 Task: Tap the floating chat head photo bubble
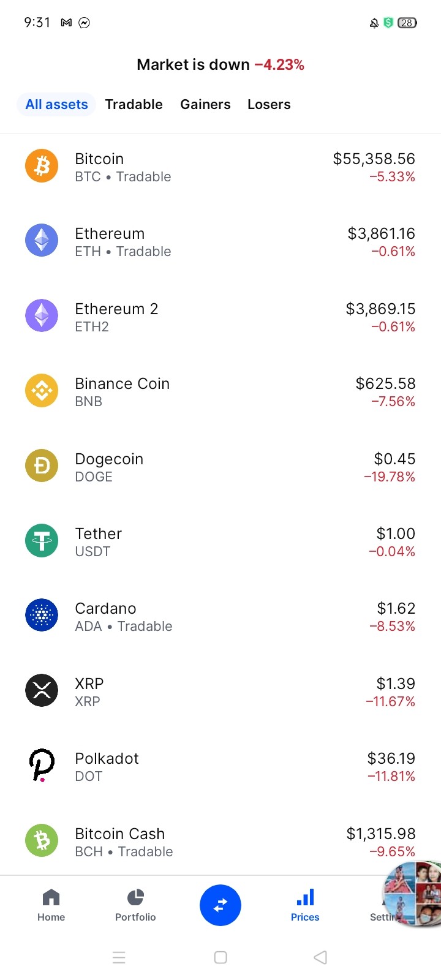413,892
